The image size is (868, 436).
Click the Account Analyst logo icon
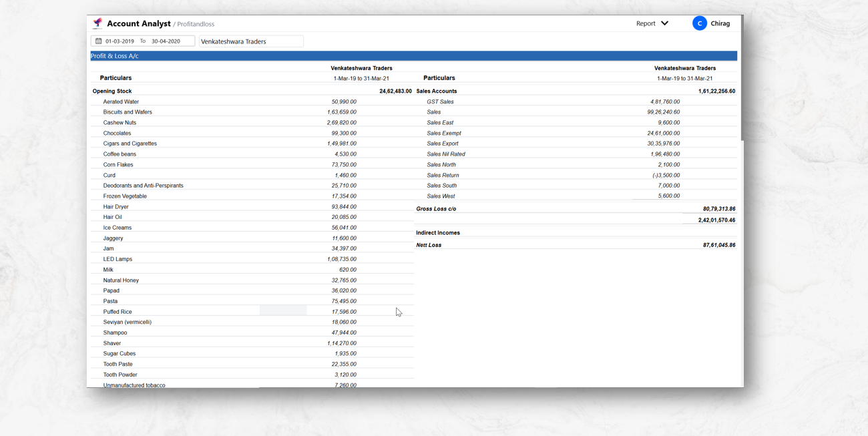98,23
